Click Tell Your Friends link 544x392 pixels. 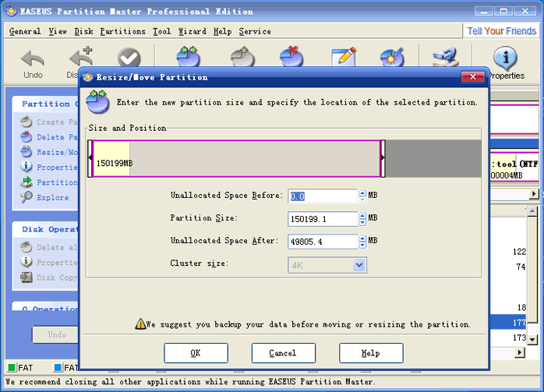click(501, 31)
